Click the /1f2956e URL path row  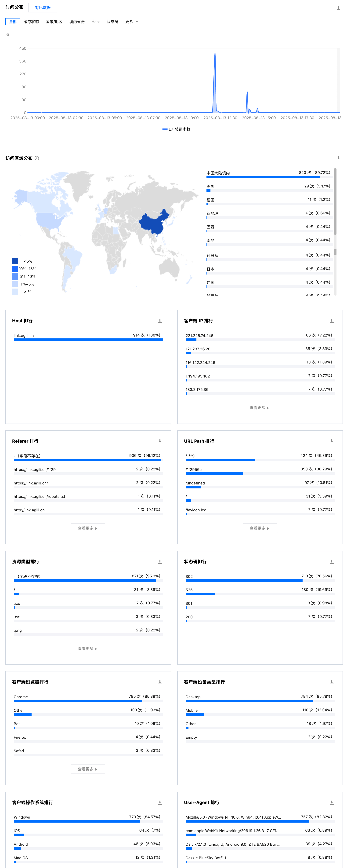(x=260, y=471)
